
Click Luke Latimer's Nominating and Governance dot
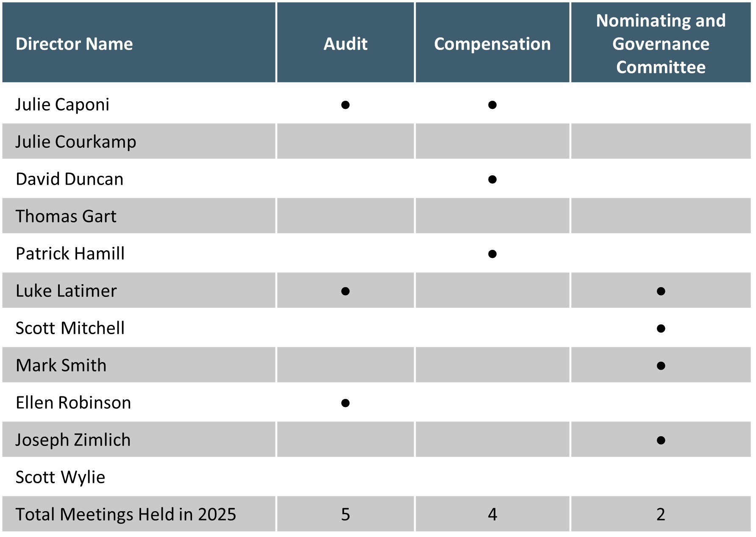pos(661,291)
